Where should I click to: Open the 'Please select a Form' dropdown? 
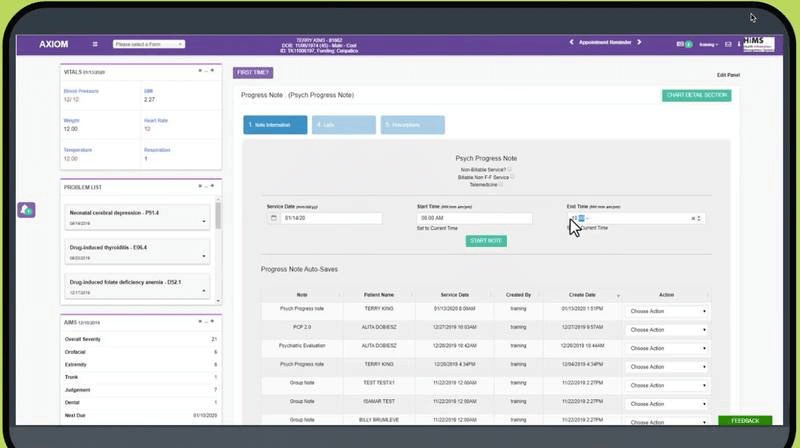point(149,44)
